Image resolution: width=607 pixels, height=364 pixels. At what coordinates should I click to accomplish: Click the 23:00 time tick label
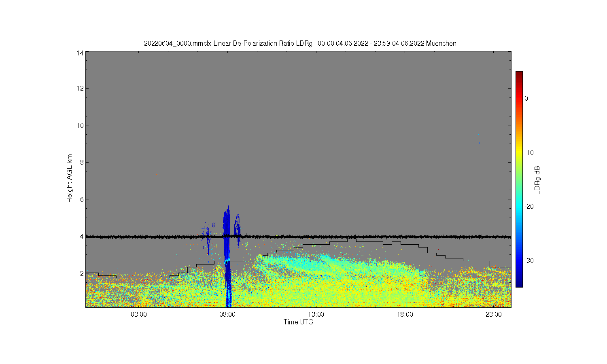point(493,315)
